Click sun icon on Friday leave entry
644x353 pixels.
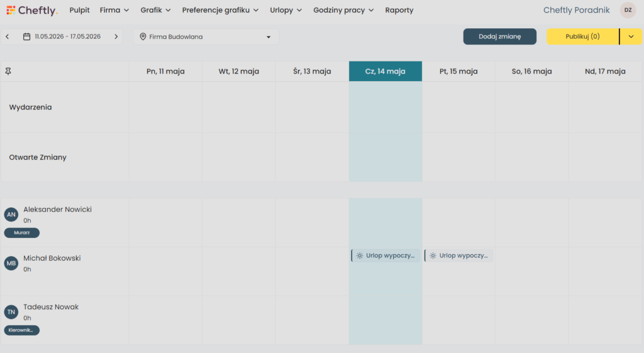coord(433,256)
